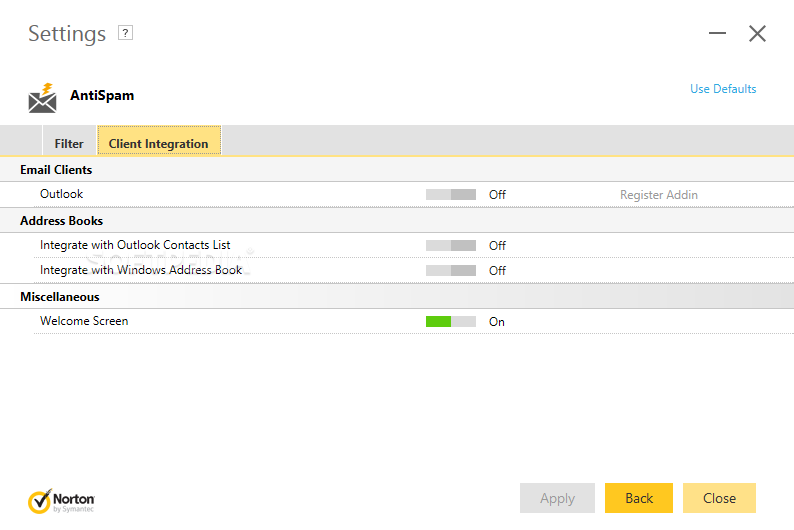Click the Miscellaneous section header
Viewport: 794px width, 530px height.
[x=60, y=297]
